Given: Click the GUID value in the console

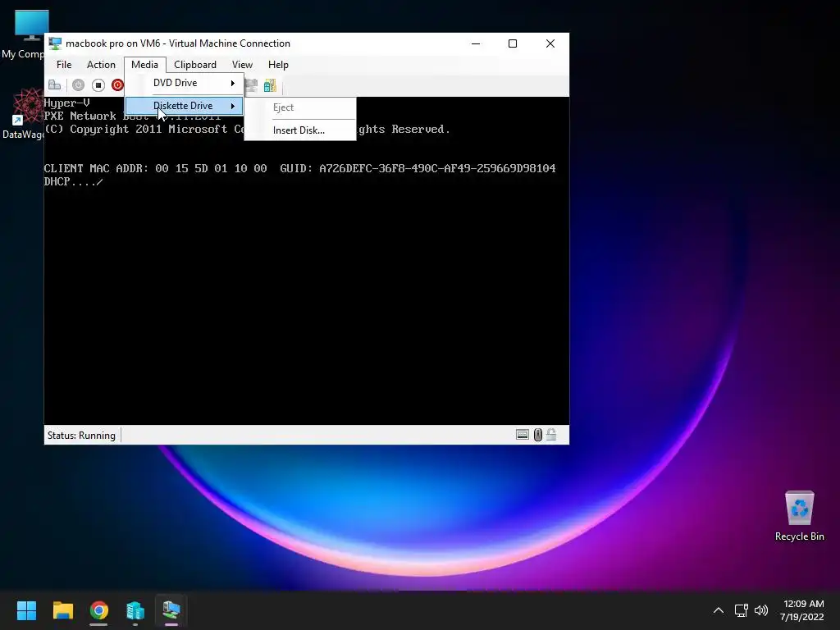Looking at the screenshot, I should tap(437, 168).
